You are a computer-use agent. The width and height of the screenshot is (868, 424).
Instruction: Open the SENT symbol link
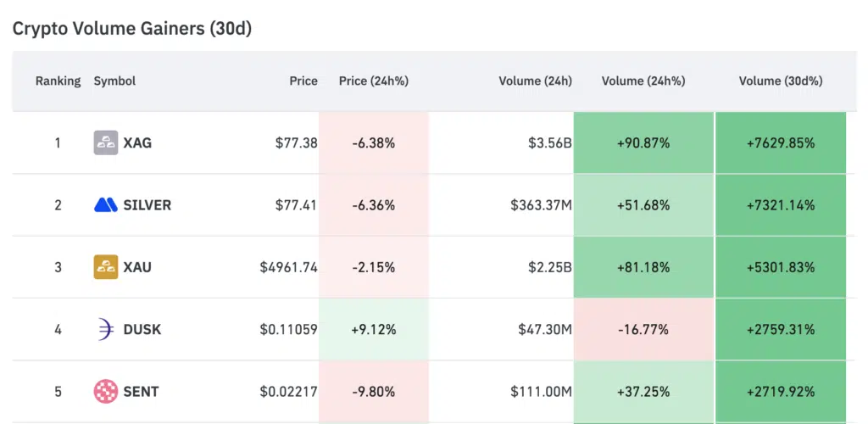[x=141, y=392]
